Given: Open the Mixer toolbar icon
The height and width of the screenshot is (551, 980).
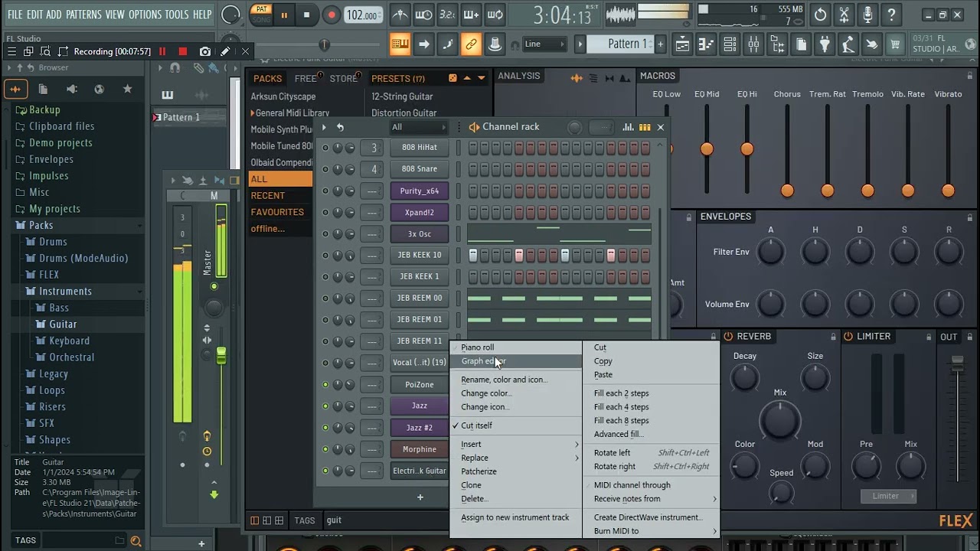Looking at the screenshot, I should (753, 44).
